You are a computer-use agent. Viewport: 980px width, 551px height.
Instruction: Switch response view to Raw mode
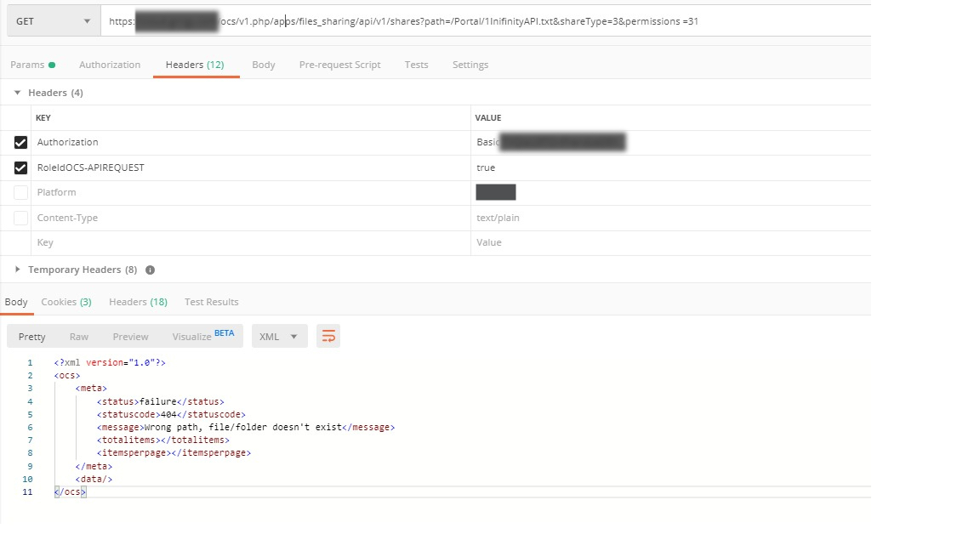[x=78, y=336]
